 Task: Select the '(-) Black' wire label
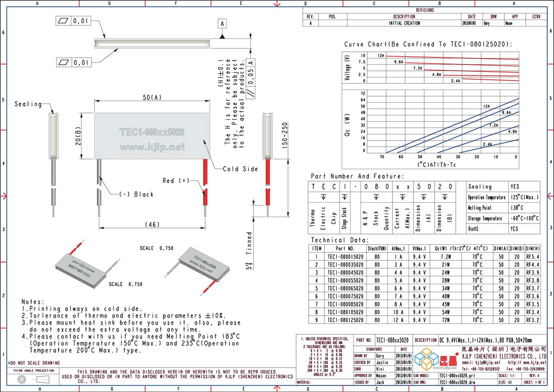point(137,195)
